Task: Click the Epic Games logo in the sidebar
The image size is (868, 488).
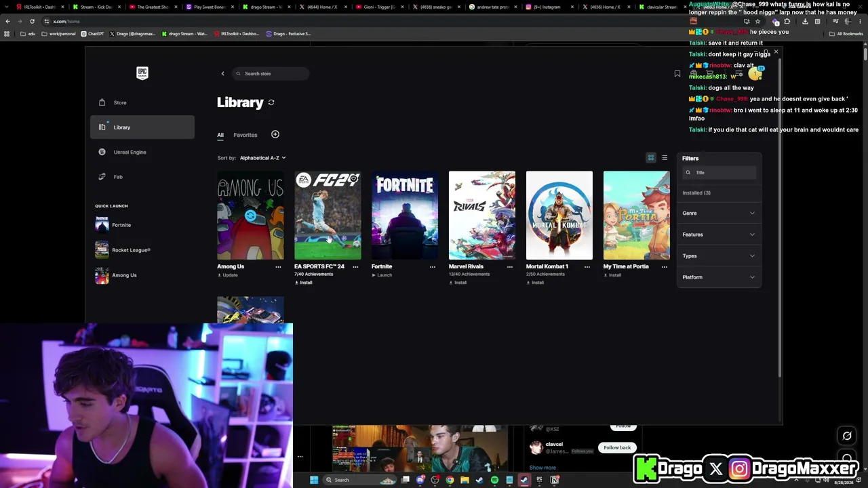Action: click(x=142, y=73)
